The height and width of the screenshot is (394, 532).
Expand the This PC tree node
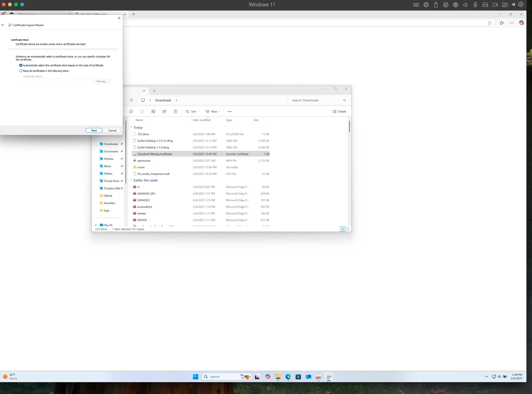(96, 225)
